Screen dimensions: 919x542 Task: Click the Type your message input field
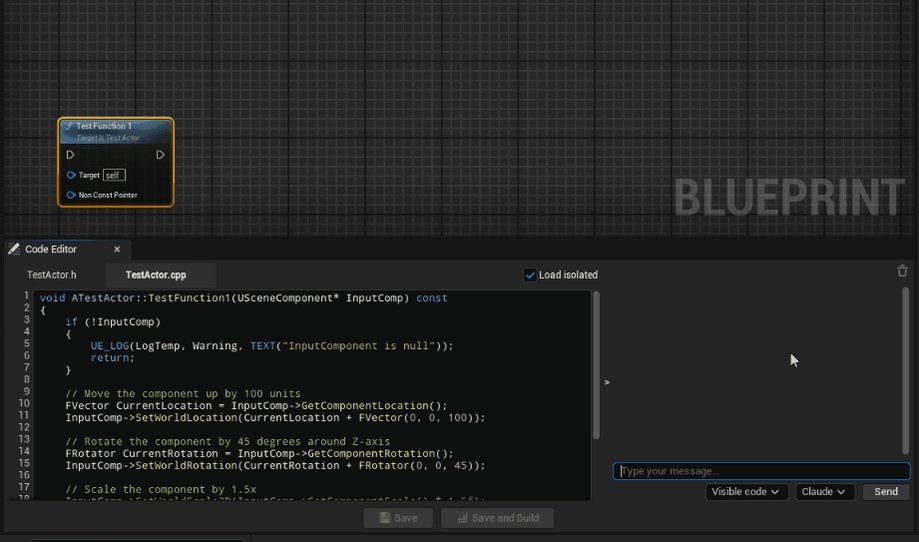[x=761, y=471]
